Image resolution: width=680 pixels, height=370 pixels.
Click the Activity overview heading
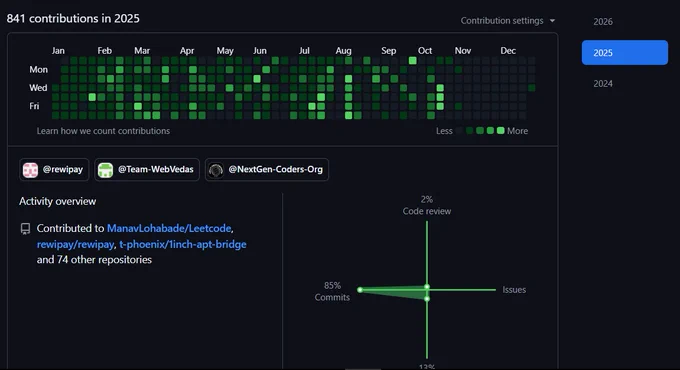point(57,201)
